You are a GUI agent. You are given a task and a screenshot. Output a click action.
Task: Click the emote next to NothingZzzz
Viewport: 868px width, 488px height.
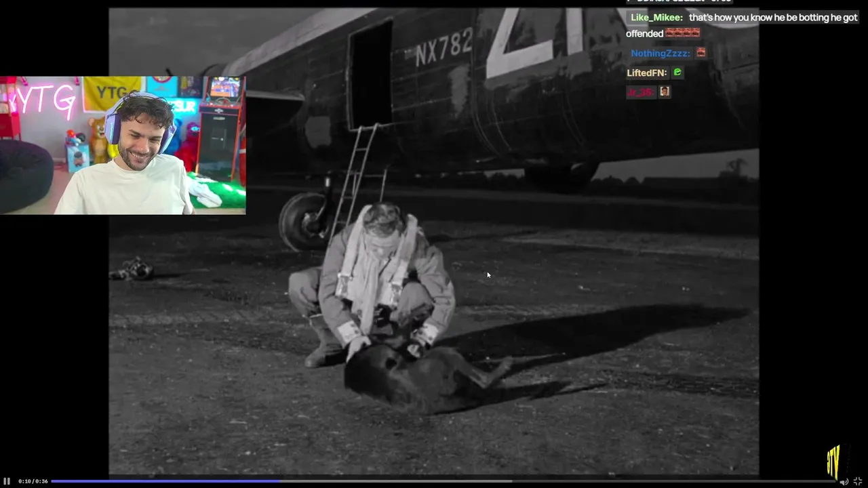(x=701, y=52)
